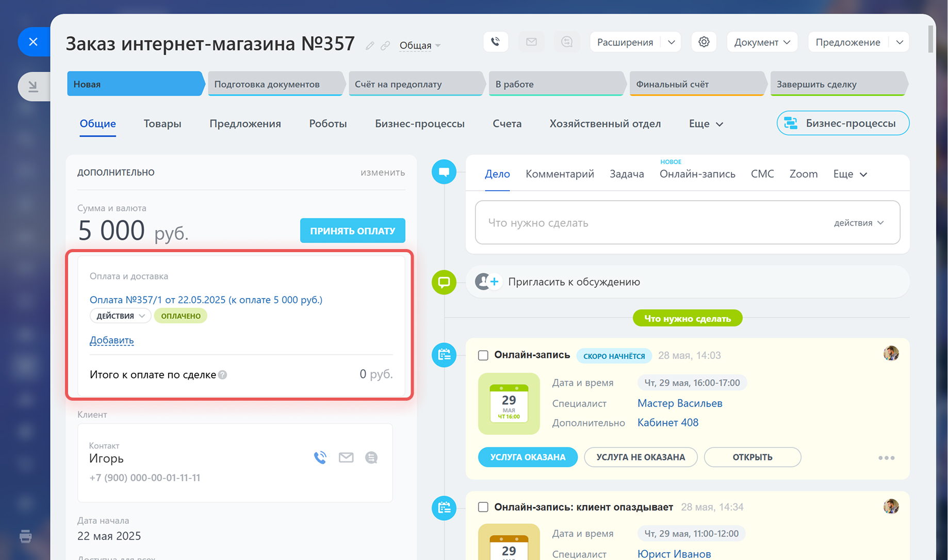This screenshot has height=560, width=948.
Task: Expand the Еще menu in the activity tabs
Action: (850, 174)
